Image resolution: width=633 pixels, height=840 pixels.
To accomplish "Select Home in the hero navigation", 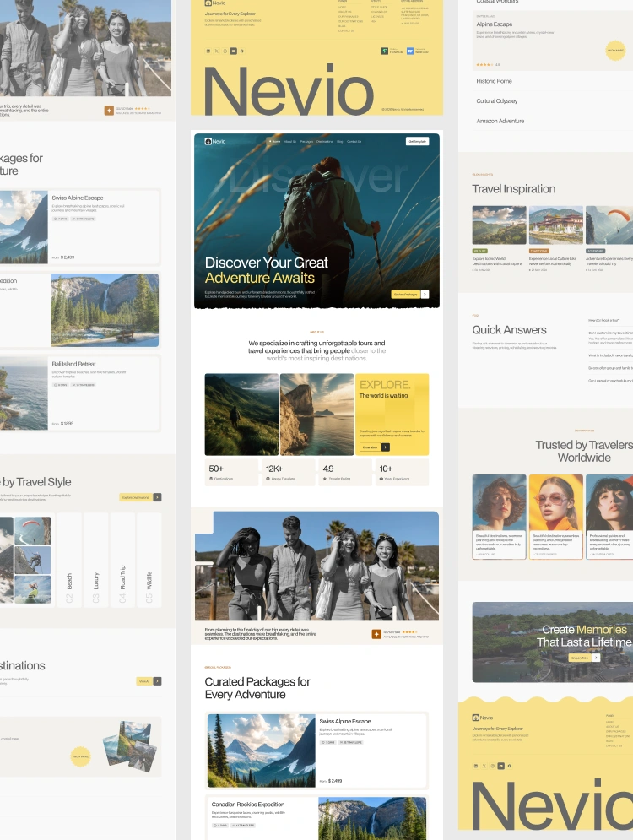I will point(275,142).
